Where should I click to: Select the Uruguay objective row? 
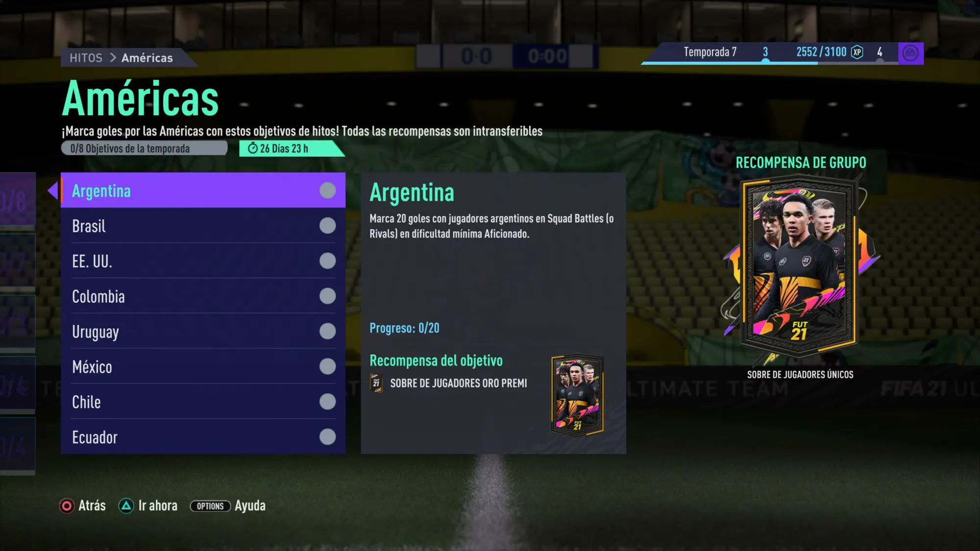pos(203,331)
